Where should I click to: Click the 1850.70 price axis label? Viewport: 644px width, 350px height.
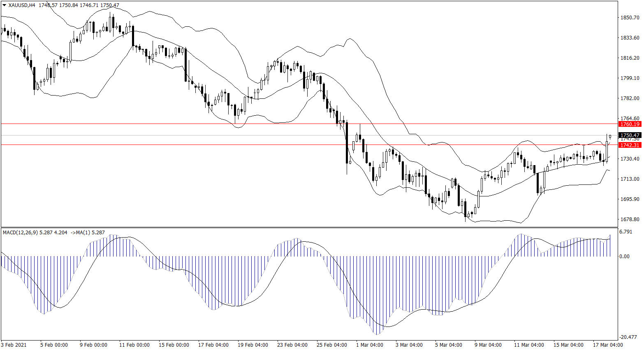click(630, 18)
